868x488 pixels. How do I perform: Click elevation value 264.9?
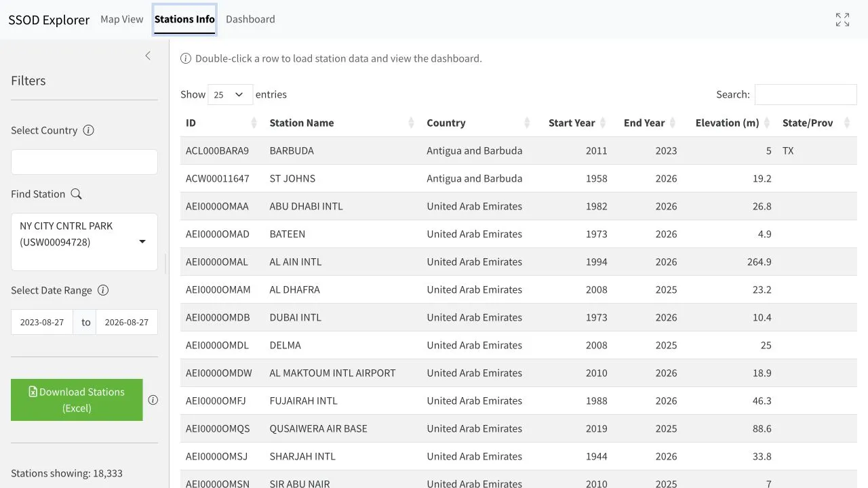pos(759,262)
